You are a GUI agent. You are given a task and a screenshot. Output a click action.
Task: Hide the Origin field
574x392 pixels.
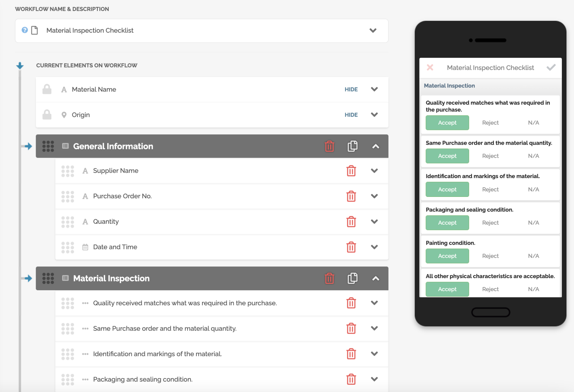(x=351, y=115)
